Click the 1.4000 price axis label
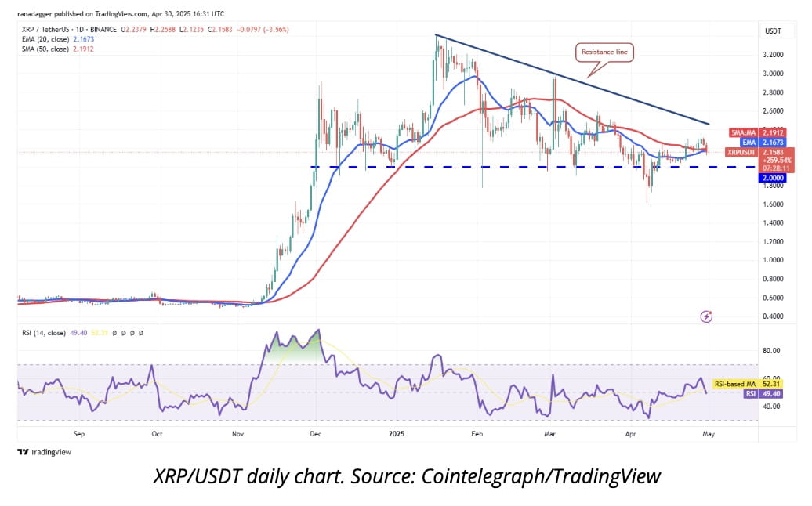 pos(773,223)
